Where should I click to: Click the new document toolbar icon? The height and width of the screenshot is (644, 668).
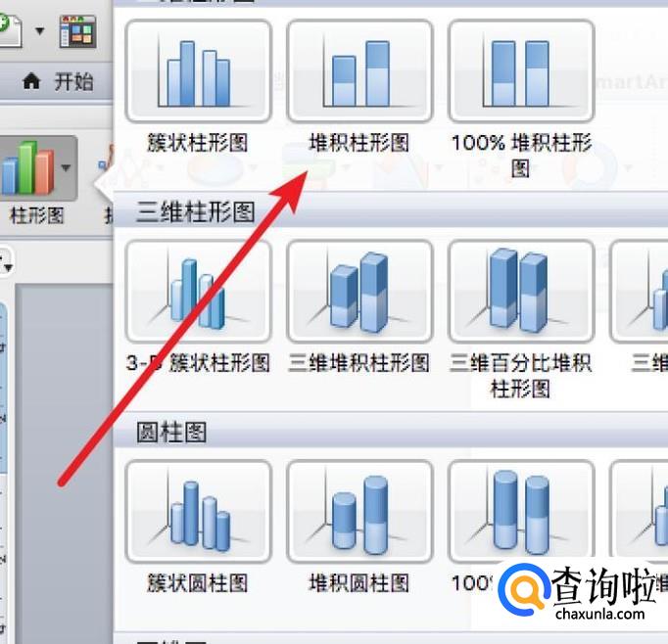(x=10, y=29)
